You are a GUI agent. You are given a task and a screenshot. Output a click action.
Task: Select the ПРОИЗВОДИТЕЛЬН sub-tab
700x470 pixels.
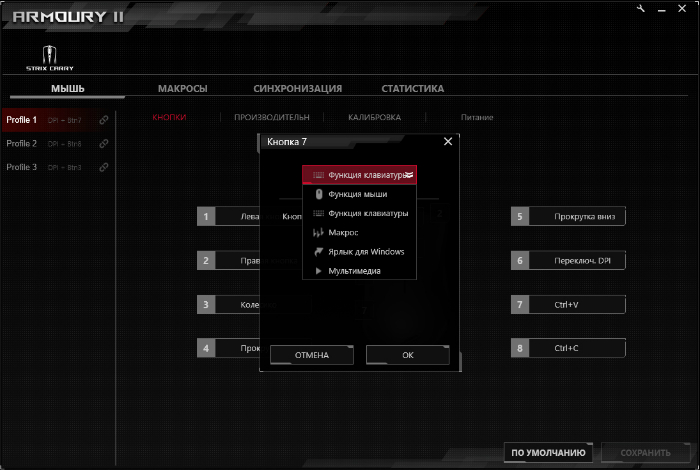(x=272, y=117)
